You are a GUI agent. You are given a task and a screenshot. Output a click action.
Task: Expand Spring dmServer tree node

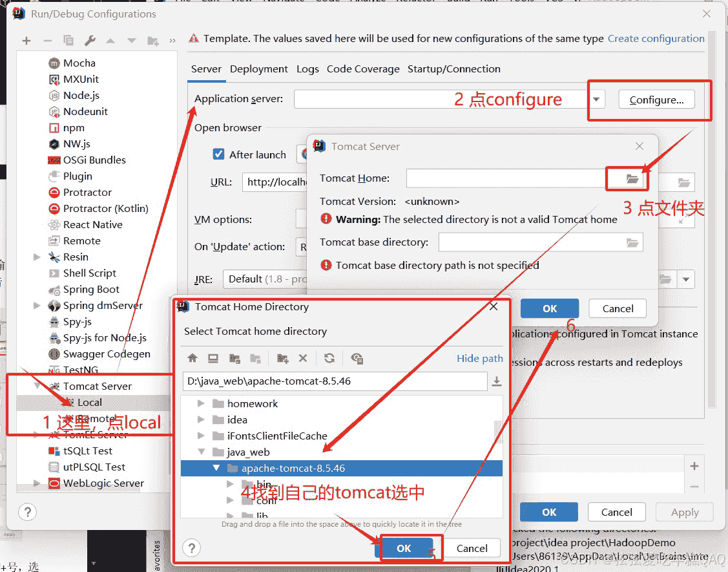pos(37,306)
